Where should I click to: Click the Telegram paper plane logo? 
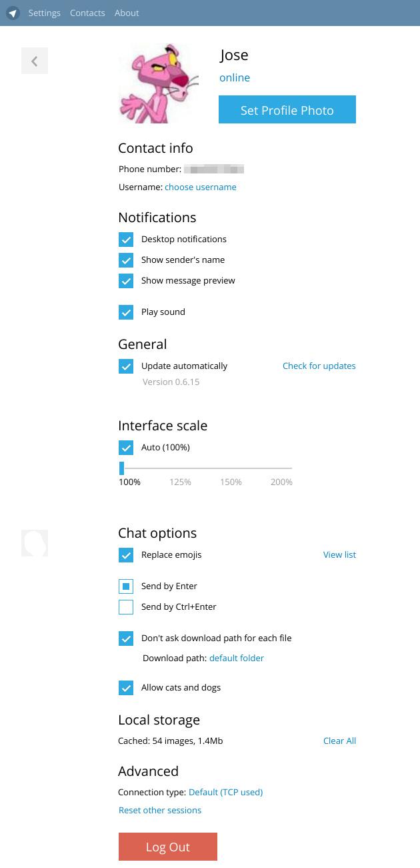coord(13,13)
